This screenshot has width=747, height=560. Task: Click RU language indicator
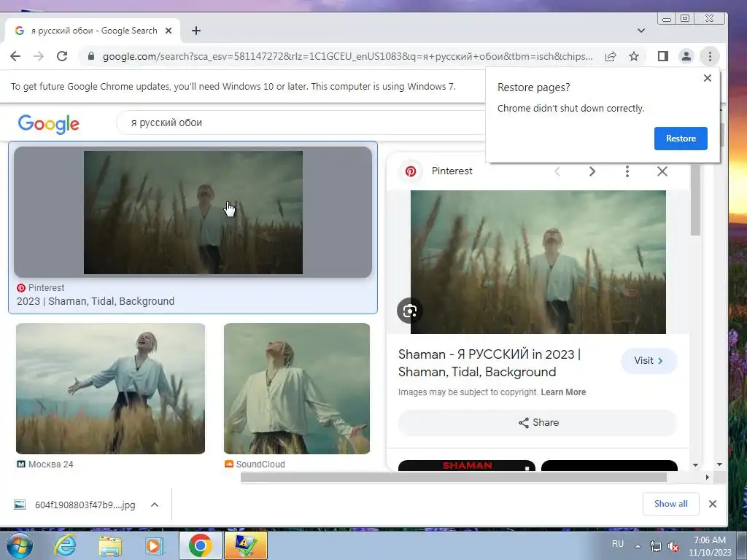click(618, 544)
